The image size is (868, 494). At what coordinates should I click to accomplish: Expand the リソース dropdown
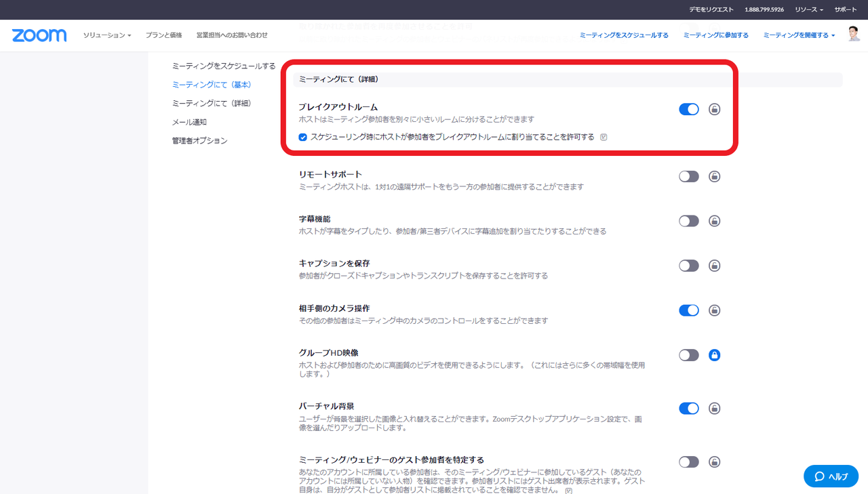pyautogui.click(x=809, y=9)
